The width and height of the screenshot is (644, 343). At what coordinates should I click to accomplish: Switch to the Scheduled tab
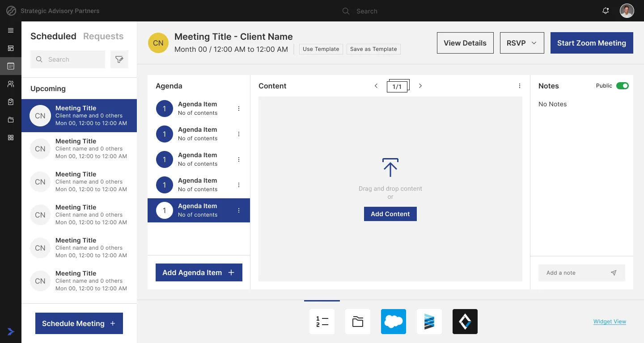(x=53, y=36)
